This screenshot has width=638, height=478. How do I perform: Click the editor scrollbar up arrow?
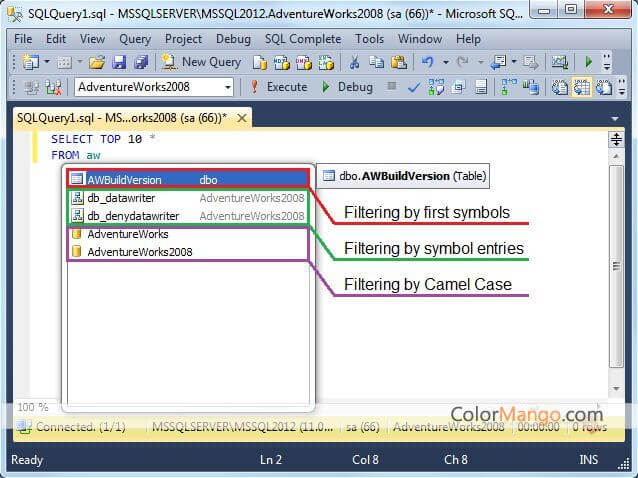pyautogui.click(x=616, y=156)
